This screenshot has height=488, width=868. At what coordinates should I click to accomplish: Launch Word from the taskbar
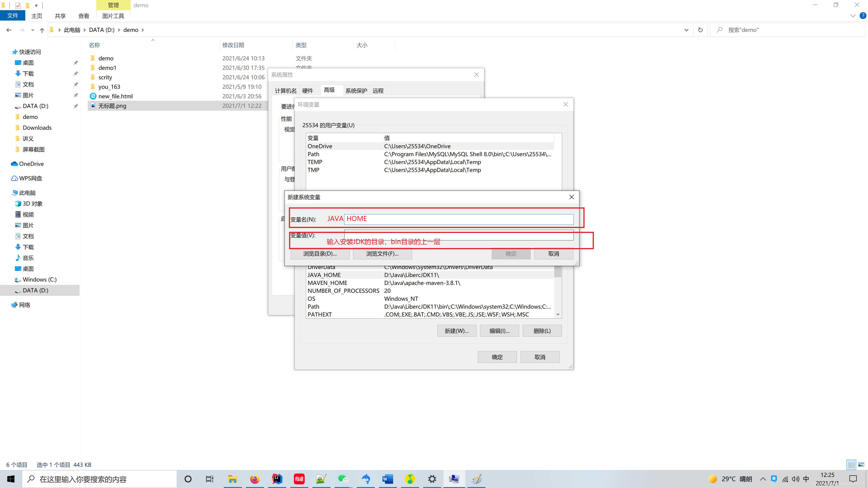(387, 479)
